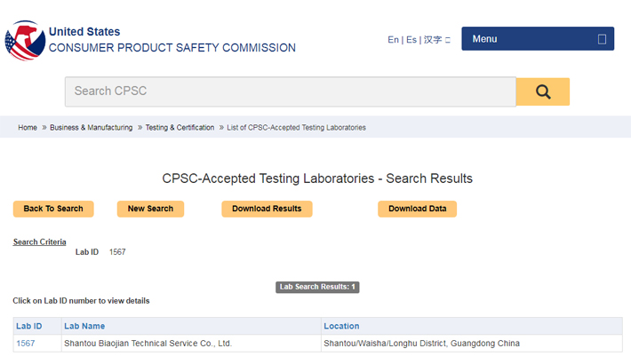Select the 'Click on Lab ID number' instruction text
Viewport: 631px width, 364px height.
coord(81,301)
